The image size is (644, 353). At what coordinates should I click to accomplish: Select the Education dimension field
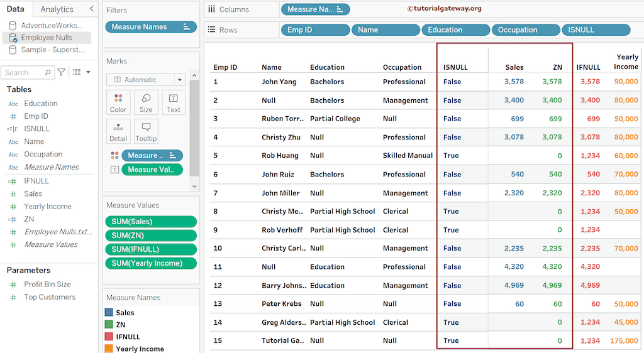[x=41, y=103]
